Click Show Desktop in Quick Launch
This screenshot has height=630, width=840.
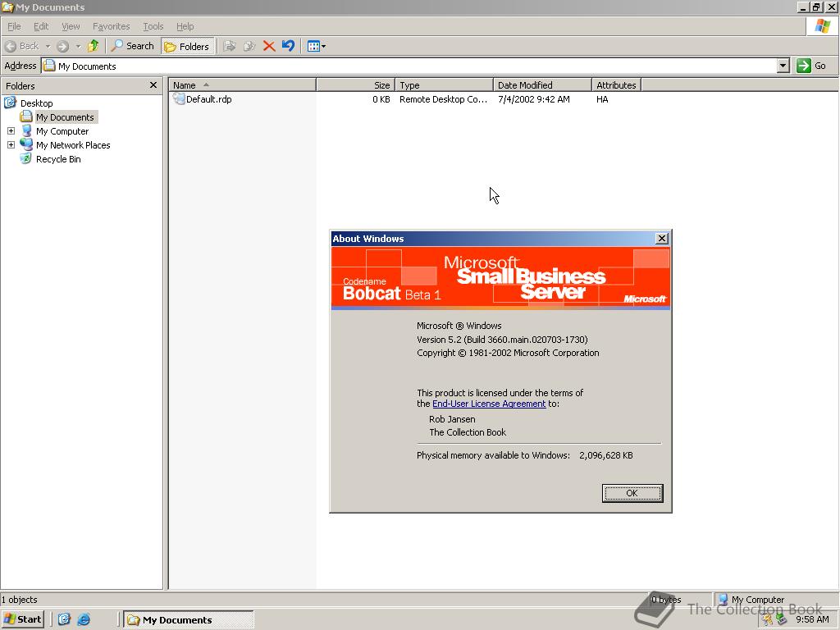[x=64, y=619]
